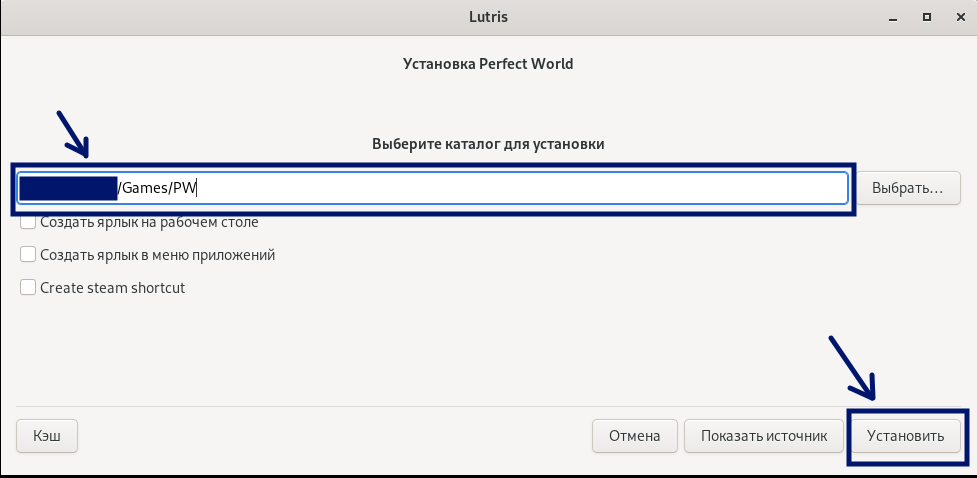
Task: Click the Выберите каталог для установки label
Action: tap(488, 144)
